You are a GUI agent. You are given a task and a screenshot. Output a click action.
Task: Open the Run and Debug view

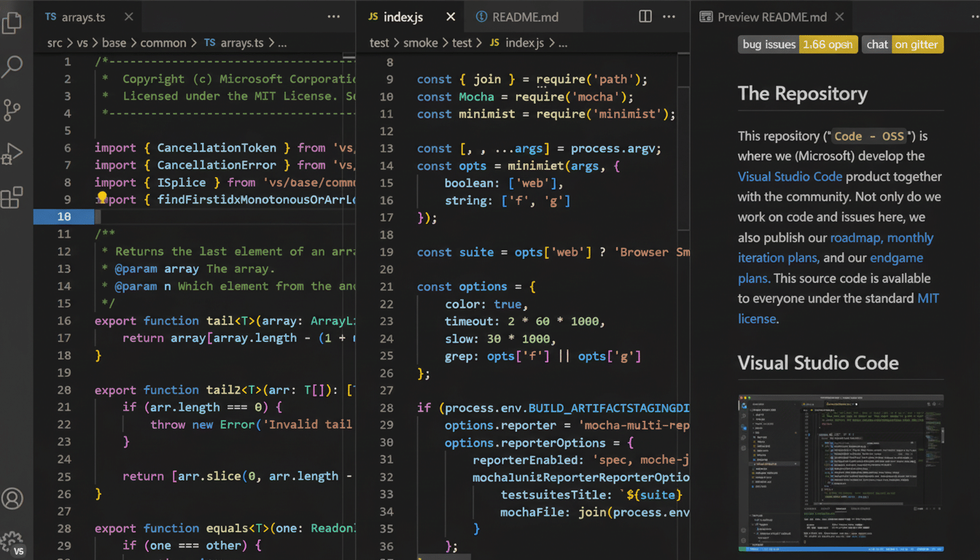[x=13, y=154]
